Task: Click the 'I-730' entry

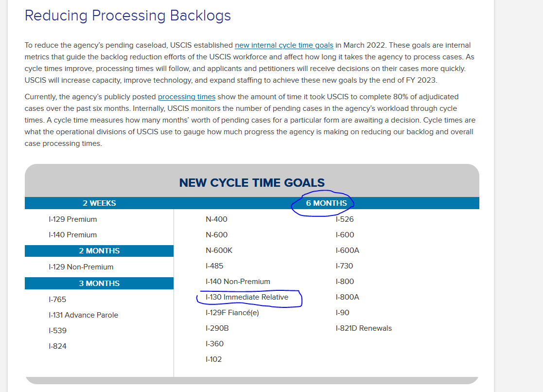Action: [344, 266]
